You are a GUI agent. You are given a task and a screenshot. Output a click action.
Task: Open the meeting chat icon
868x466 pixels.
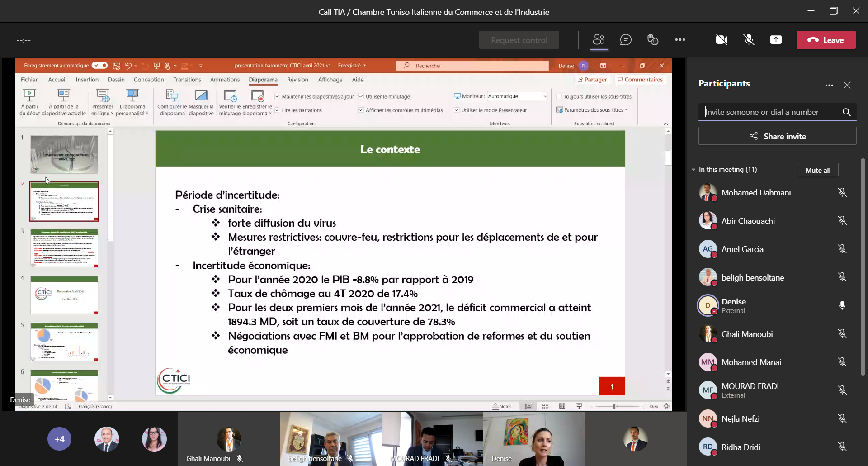tap(626, 40)
